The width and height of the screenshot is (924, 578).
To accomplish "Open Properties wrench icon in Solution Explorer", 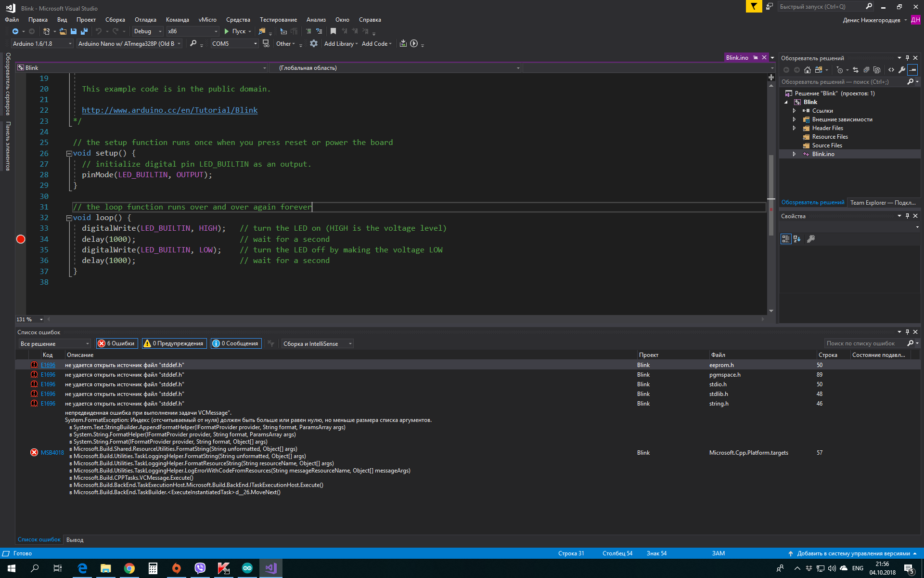I will coord(902,70).
